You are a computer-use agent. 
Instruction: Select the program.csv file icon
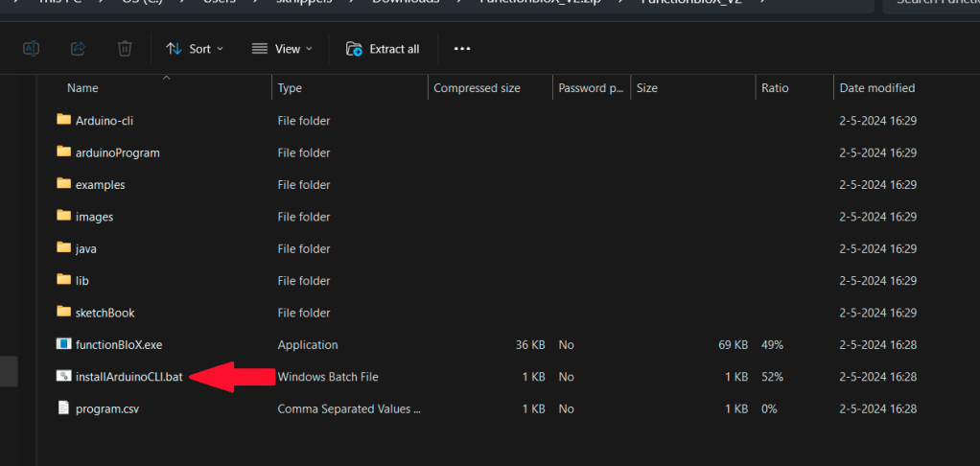tap(64, 408)
